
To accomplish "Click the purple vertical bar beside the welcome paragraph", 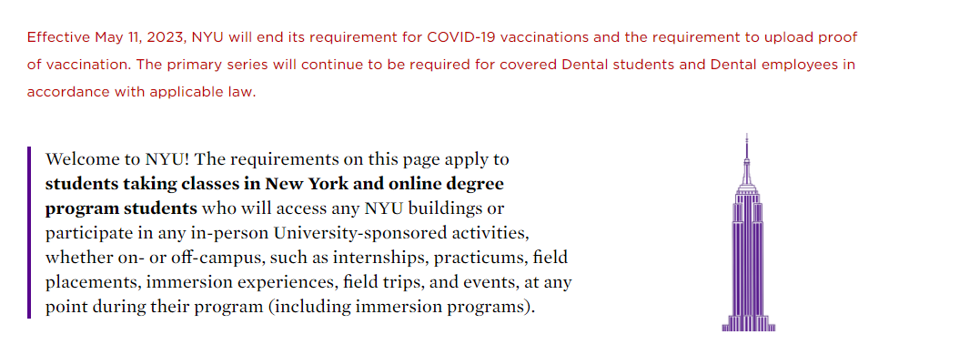I will click(29, 232).
